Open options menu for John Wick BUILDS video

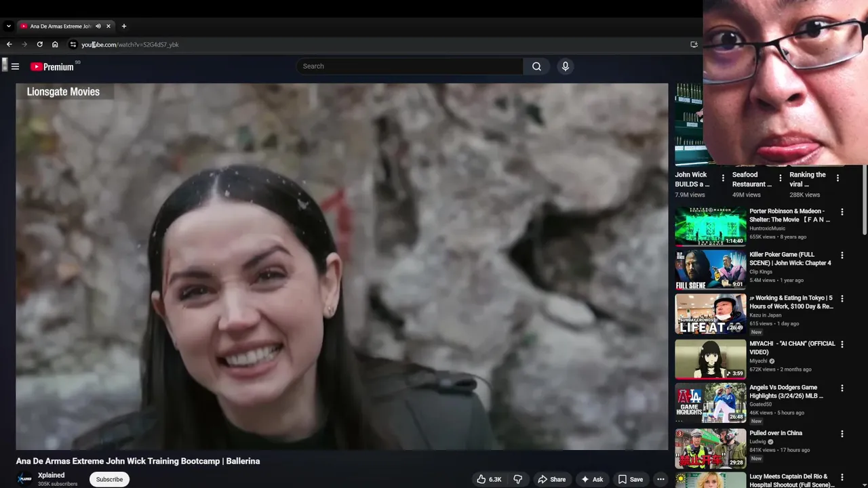(723, 178)
